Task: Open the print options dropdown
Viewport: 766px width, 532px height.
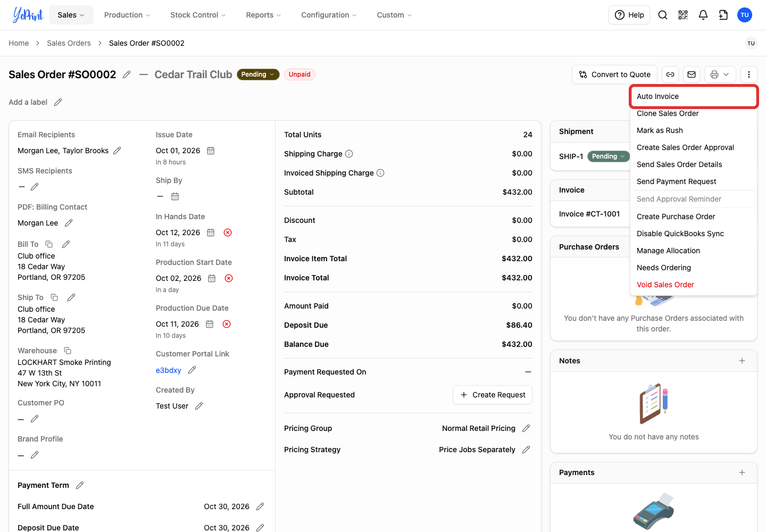Action: [x=720, y=74]
